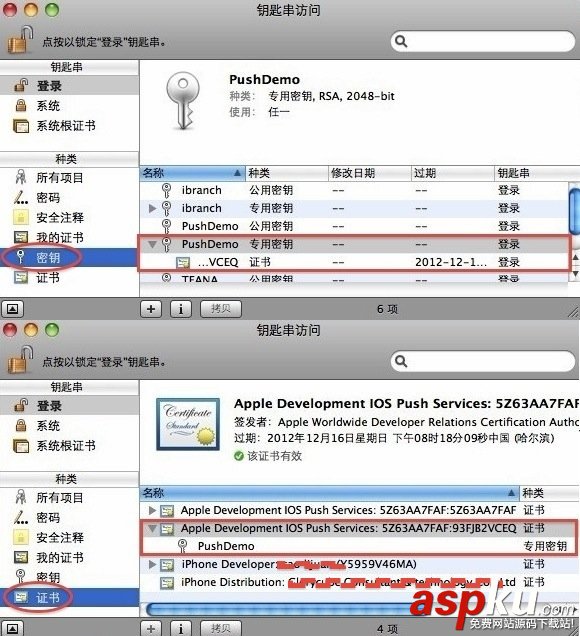Select 证书 category in the top window

tap(69, 277)
